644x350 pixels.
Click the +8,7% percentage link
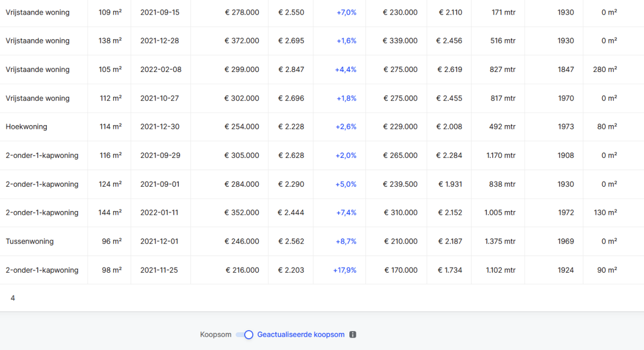pyautogui.click(x=346, y=242)
